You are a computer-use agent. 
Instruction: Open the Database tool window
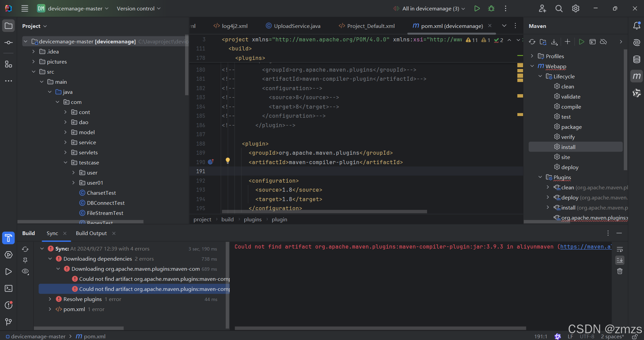(x=637, y=59)
